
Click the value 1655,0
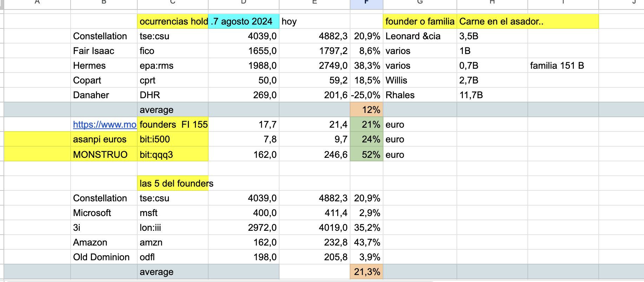(x=244, y=51)
